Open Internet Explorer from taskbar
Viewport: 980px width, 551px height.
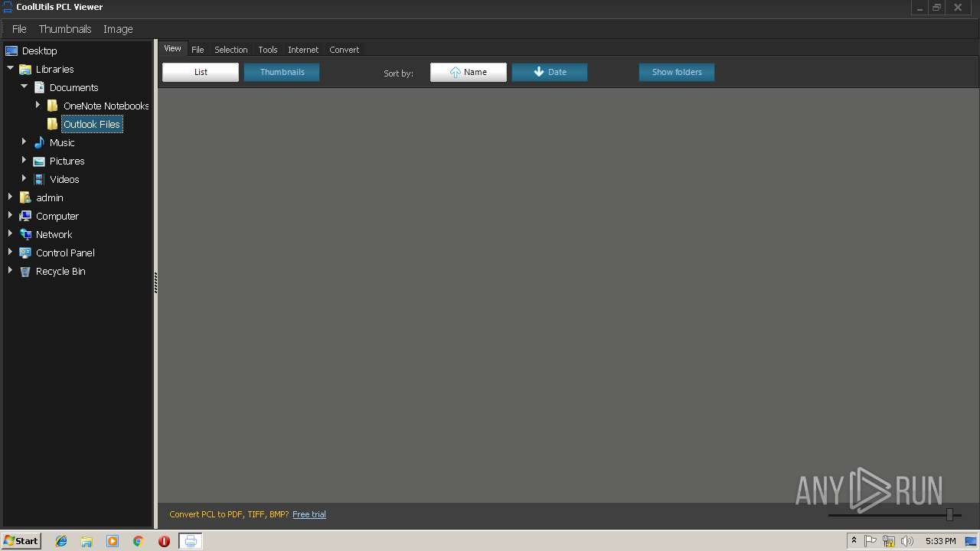61,541
